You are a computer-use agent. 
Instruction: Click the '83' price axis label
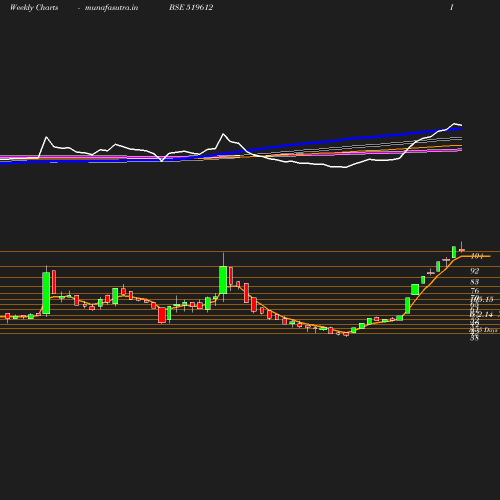[475, 282]
